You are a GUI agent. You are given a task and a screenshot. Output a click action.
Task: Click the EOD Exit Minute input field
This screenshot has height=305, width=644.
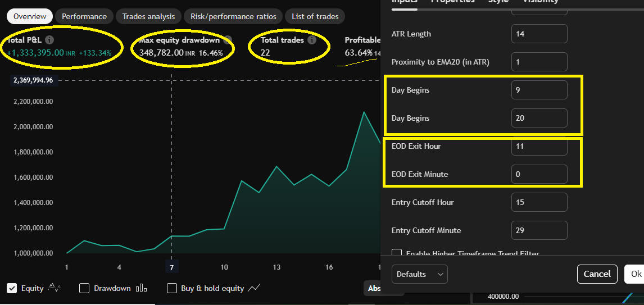click(x=539, y=174)
